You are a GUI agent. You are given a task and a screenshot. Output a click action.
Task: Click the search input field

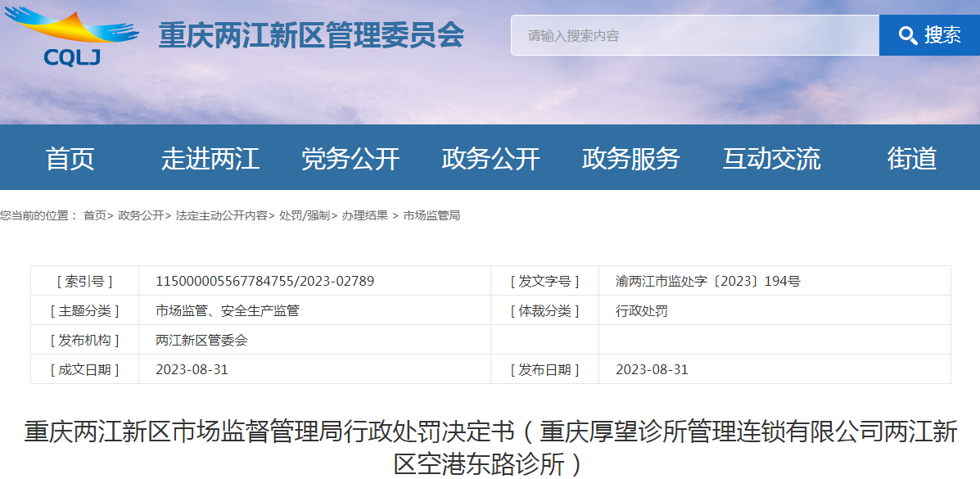point(694,36)
